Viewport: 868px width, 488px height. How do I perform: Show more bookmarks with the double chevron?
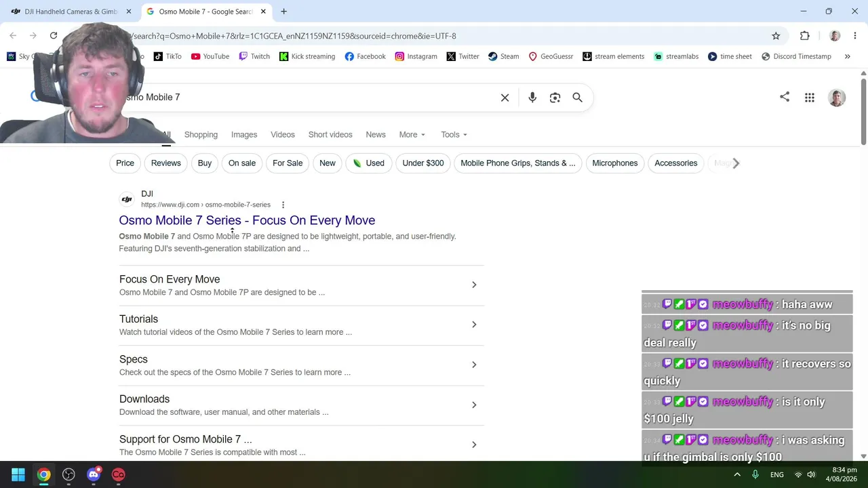[847, 56]
